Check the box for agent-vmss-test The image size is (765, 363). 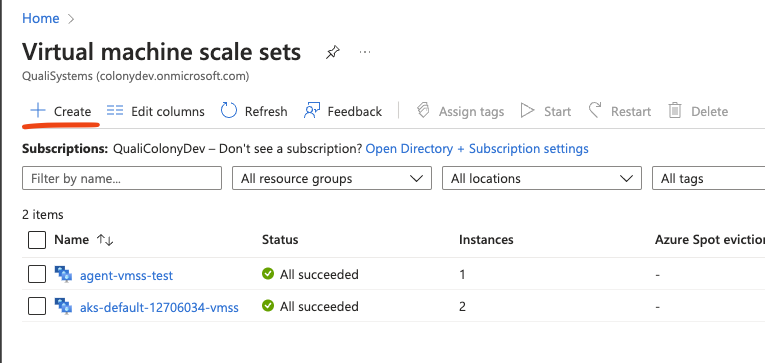point(37,275)
